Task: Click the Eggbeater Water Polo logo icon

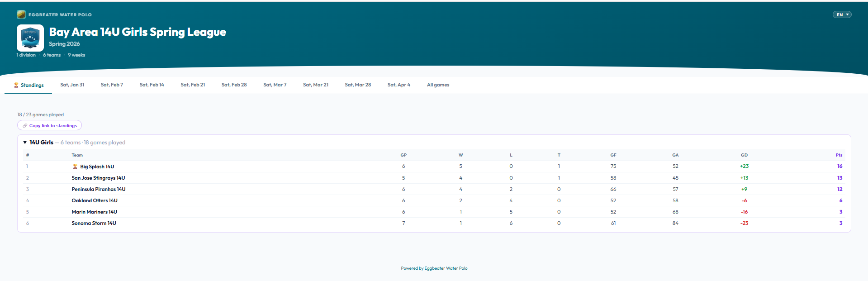Action: pos(21,14)
